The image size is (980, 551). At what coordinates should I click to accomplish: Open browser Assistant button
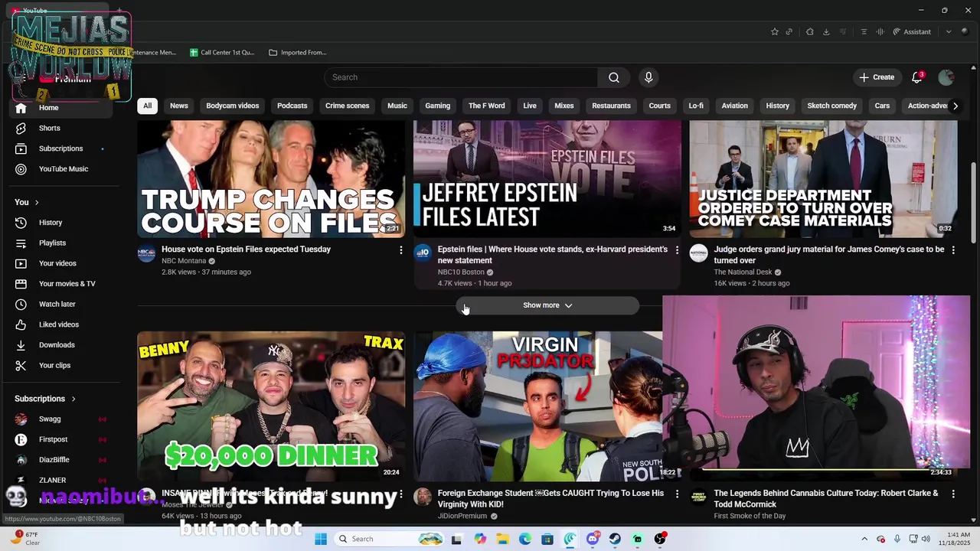click(x=912, y=31)
